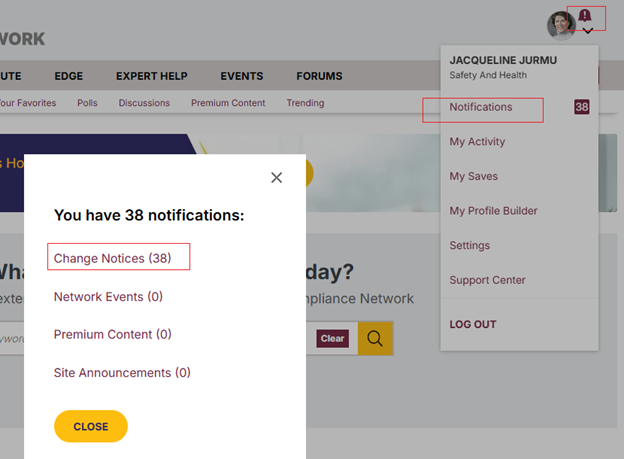Open My Profile Builder
Screen dimensions: 624x459
[x=493, y=211]
